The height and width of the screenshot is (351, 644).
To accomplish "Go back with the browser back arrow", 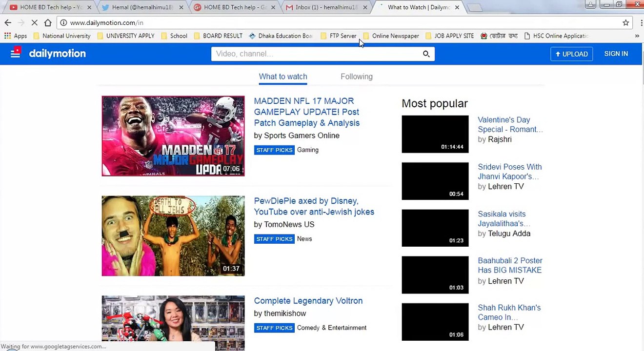I will [8, 22].
